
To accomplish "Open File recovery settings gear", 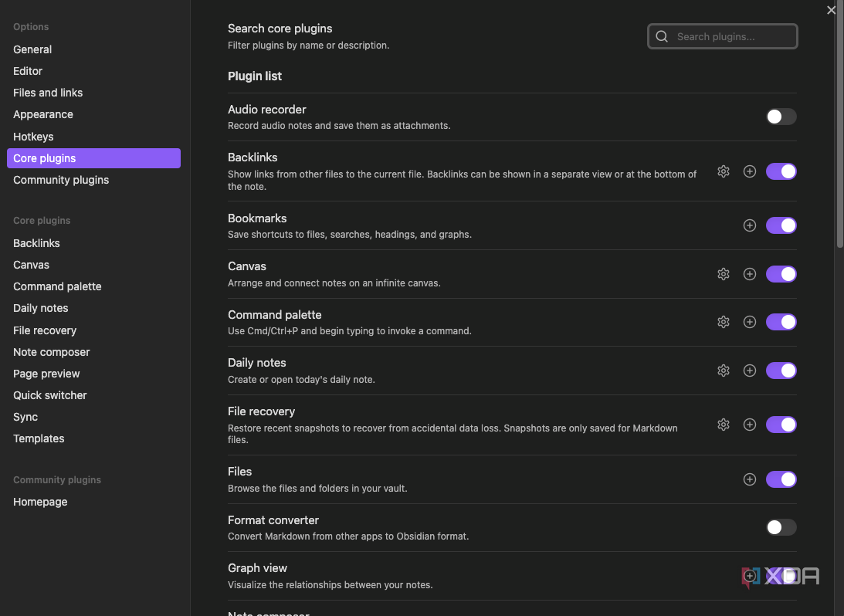I will tap(724, 425).
